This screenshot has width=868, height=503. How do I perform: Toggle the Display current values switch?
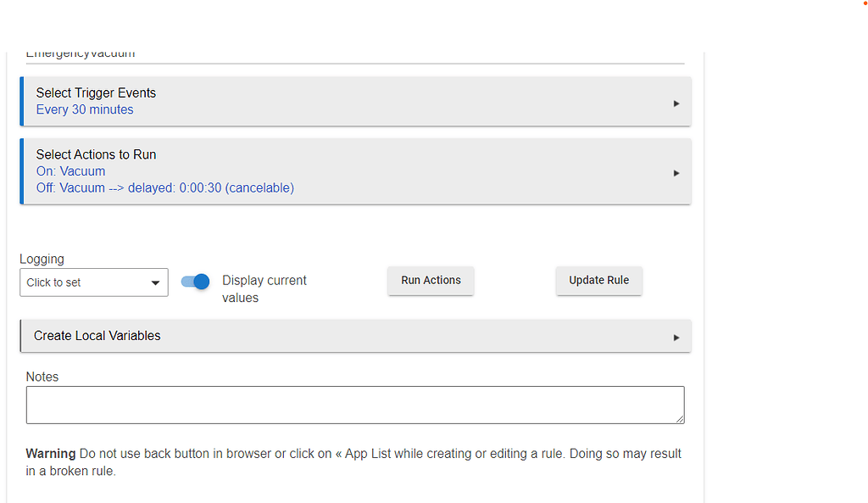[x=196, y=282]
